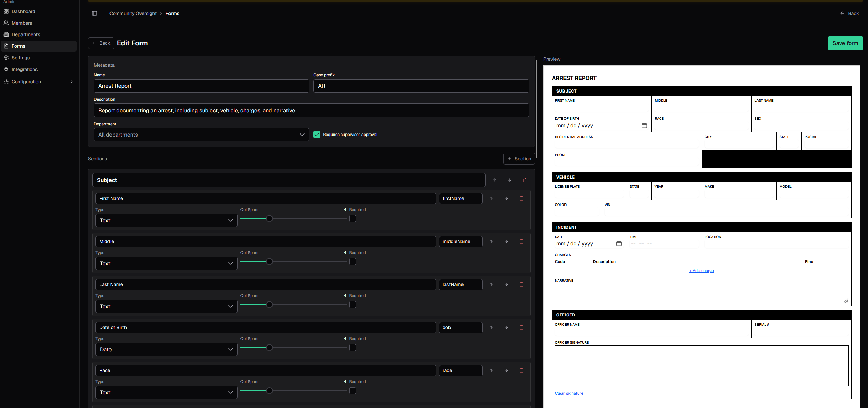This screenshot has width=868, height=408.
Task: Open Type dropdown for Race field
Action: point(166,392)
